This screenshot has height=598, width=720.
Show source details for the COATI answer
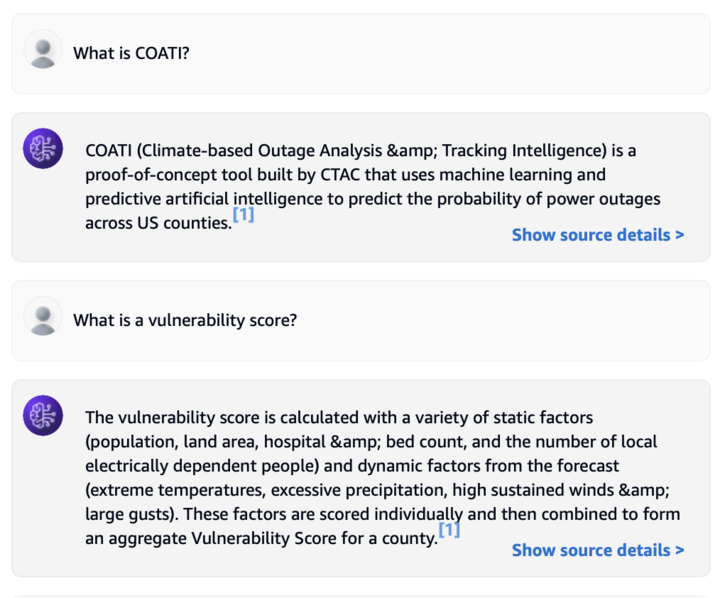(598, 235)
